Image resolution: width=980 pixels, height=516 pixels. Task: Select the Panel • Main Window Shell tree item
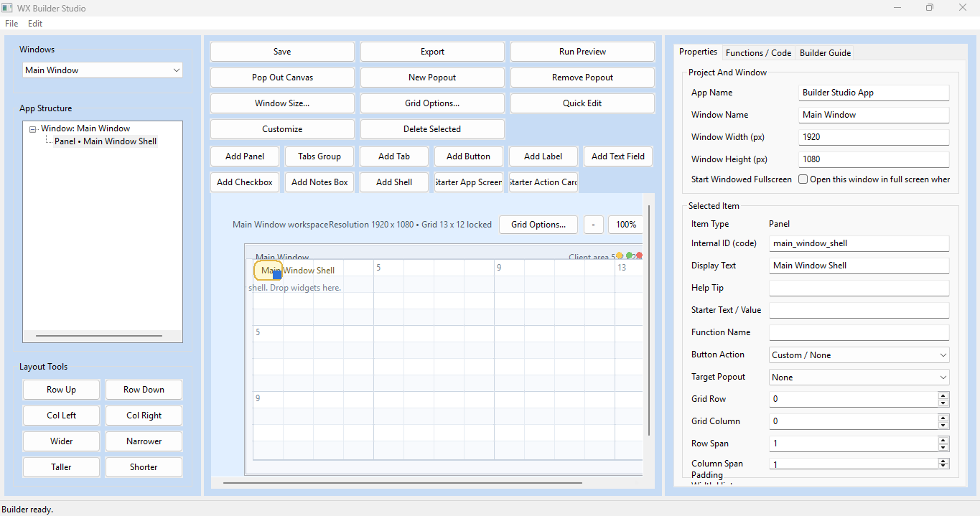[x=106, y=141]
